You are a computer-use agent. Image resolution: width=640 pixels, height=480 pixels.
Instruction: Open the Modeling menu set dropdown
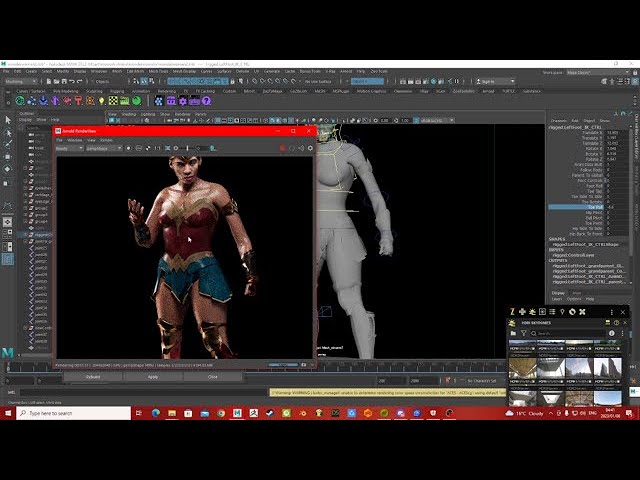(20, 81)
